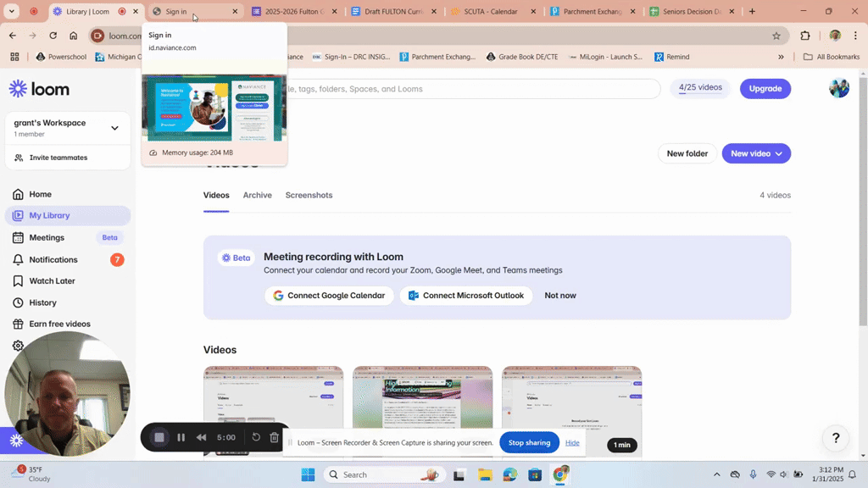The image size is (868, 488).
Task: Open the help question mark icon
Action: [836, 438]
